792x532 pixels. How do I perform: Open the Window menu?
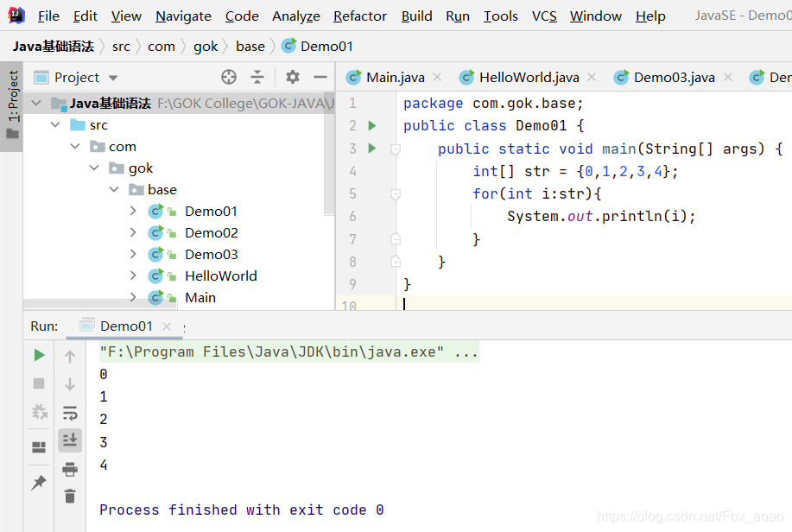point(596,16)
